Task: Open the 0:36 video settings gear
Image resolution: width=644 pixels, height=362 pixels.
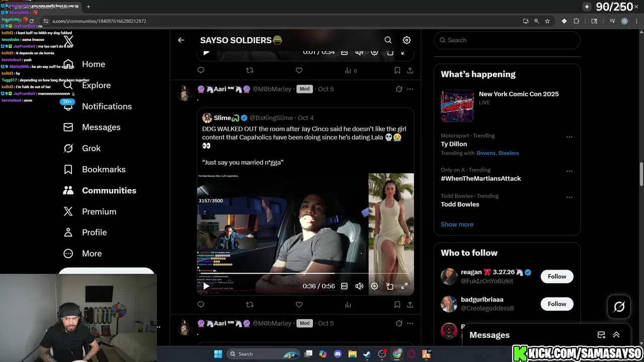Action: [x=374, y=286]
